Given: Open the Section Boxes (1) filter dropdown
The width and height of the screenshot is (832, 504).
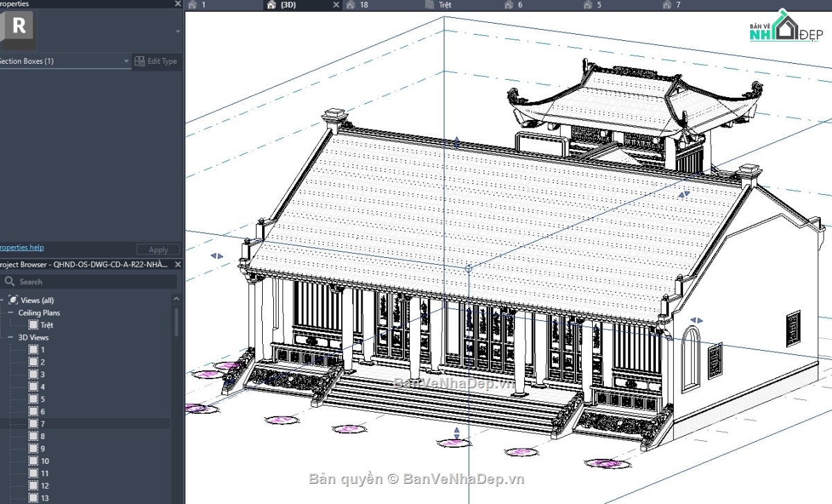Looking at the screenshot, I should click(64, 61).
